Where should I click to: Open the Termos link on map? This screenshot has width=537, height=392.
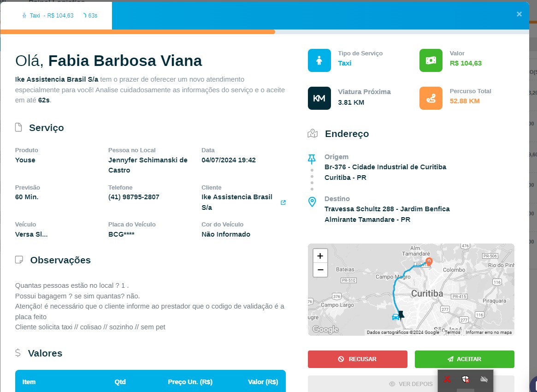tap(452, 333)
